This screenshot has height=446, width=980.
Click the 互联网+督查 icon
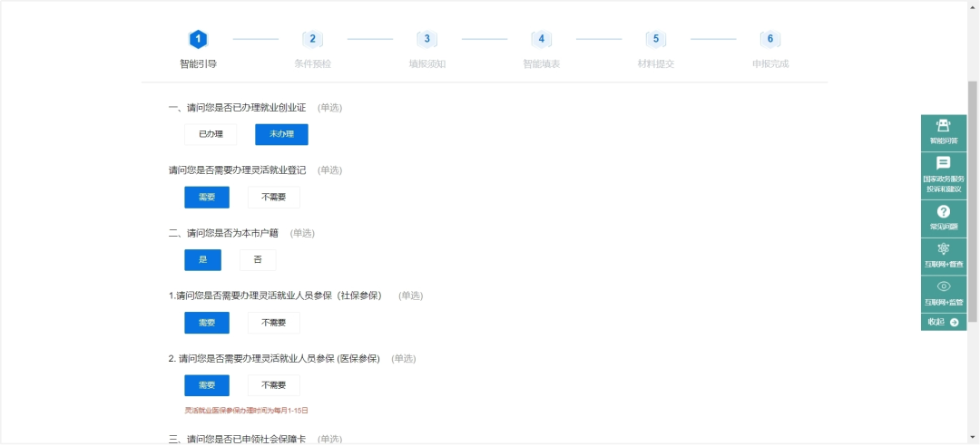click(x=943, y=249)
